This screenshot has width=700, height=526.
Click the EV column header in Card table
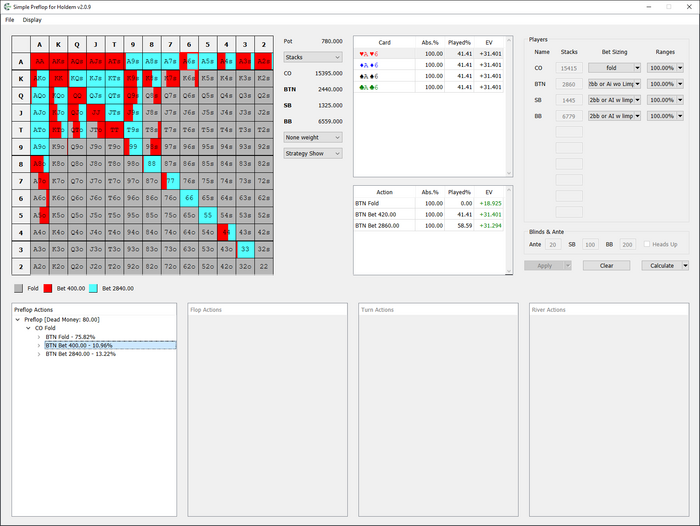(489, 42)
